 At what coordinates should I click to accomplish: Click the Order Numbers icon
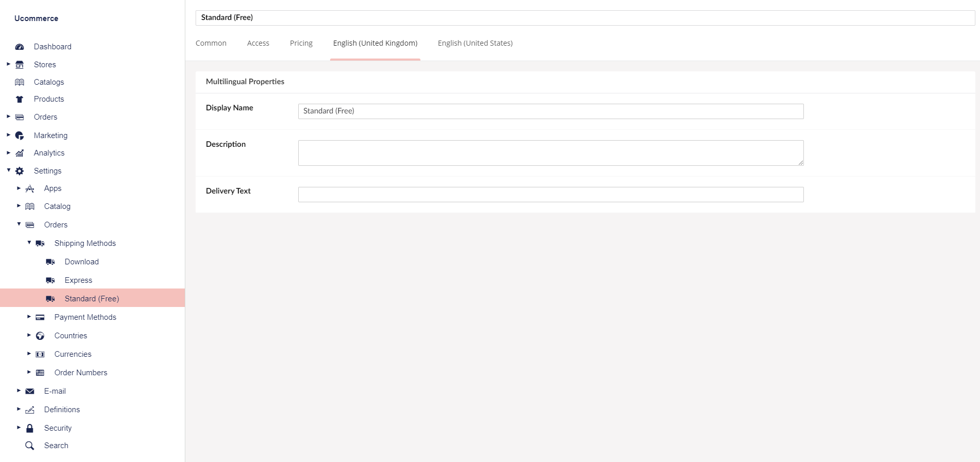[40, 373]
